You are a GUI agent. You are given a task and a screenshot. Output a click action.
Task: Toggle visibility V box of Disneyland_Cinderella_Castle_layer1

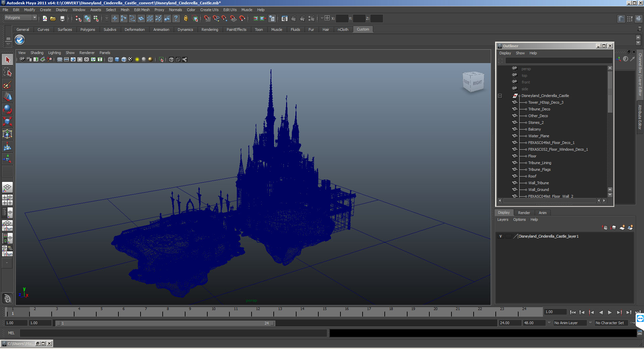[501, 236]
